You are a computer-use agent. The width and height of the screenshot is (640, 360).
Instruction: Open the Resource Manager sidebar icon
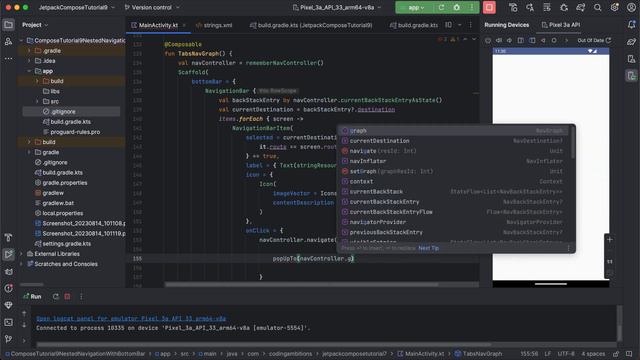pyautogui.click(x=8, y=42)
